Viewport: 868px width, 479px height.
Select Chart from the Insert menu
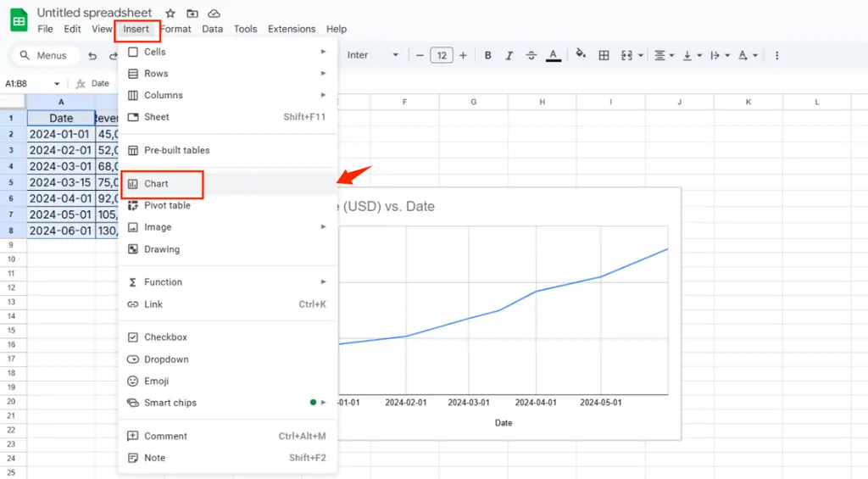pyautogui.click(x=157, y=184)
